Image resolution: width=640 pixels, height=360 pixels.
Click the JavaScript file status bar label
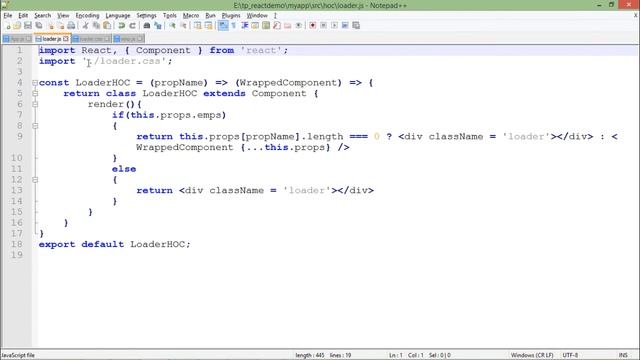18,355
